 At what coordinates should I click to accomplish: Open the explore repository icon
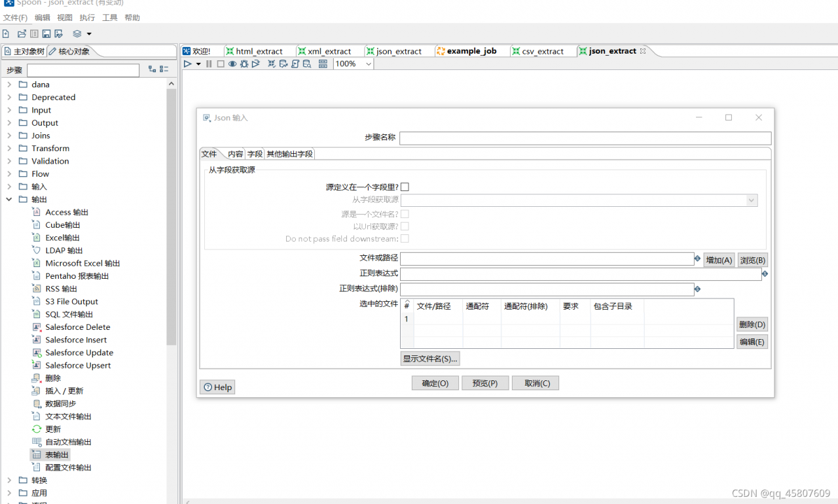coord(34,33)
